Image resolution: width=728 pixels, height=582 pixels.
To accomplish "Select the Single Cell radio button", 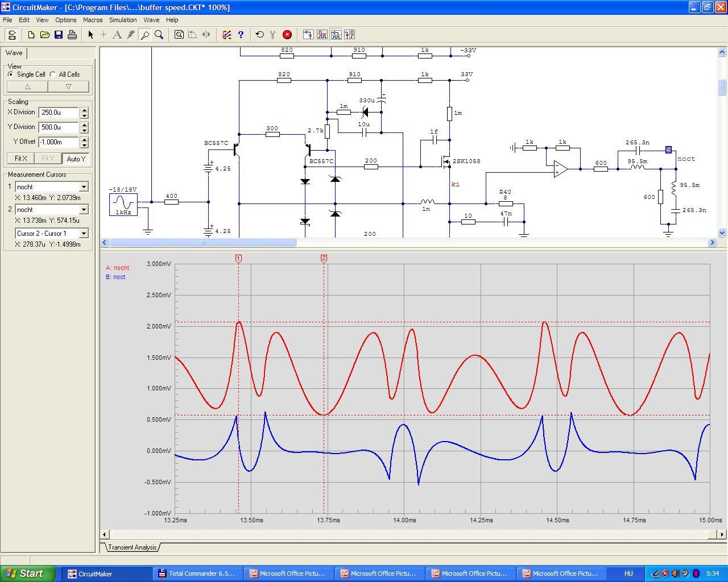I will 11,74.
